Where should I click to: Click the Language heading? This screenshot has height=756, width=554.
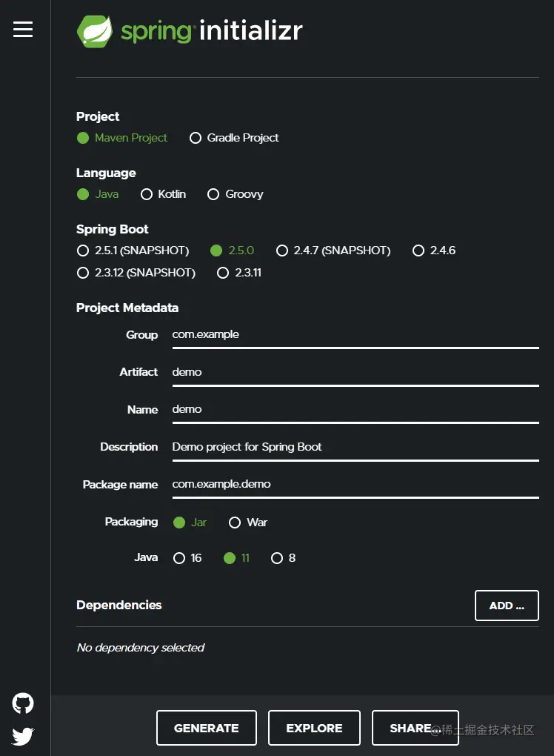pyautogui.click(x=106, y=173)
